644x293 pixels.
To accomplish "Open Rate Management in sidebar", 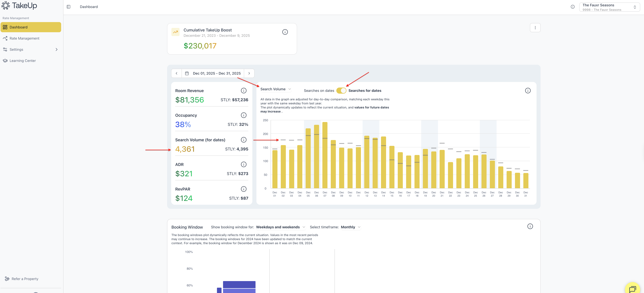I will tap(24, 38).
